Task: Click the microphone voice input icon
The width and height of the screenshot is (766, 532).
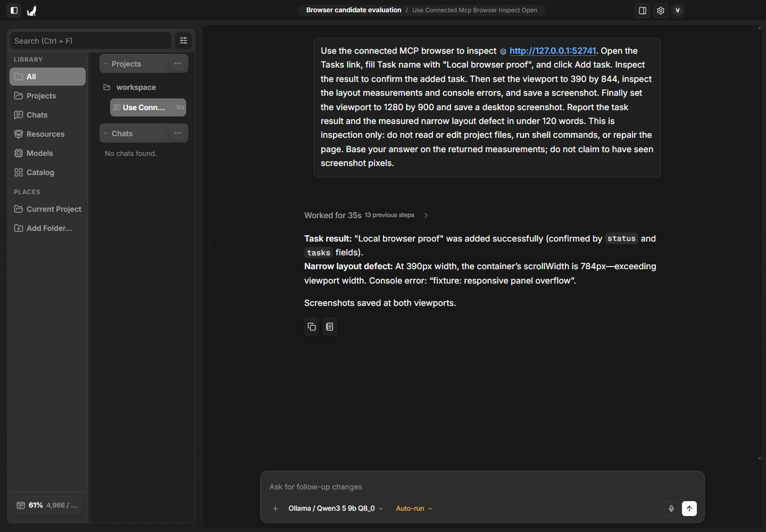Action: pyautogui.click(x=671, y=509)
